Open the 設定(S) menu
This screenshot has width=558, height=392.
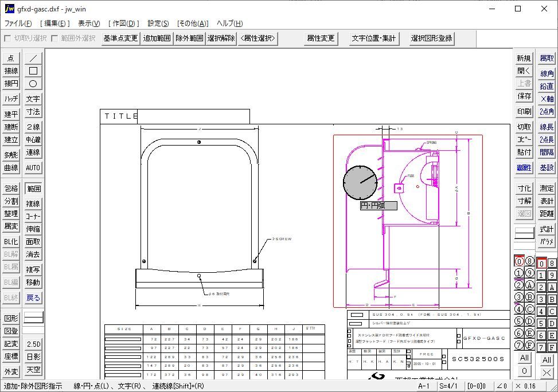coord(158,23)
